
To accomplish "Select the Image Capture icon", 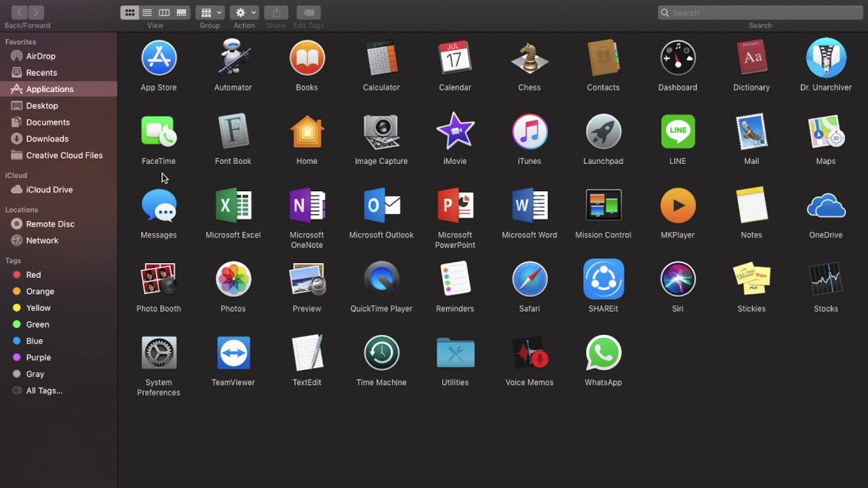I will click(x=381, y=131).
